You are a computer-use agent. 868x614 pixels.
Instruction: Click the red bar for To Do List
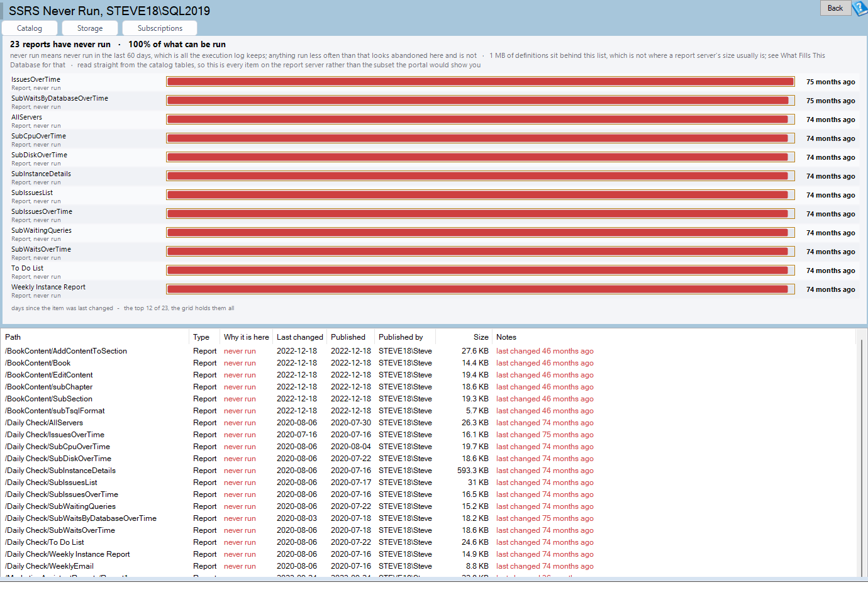tap(477, 271)
